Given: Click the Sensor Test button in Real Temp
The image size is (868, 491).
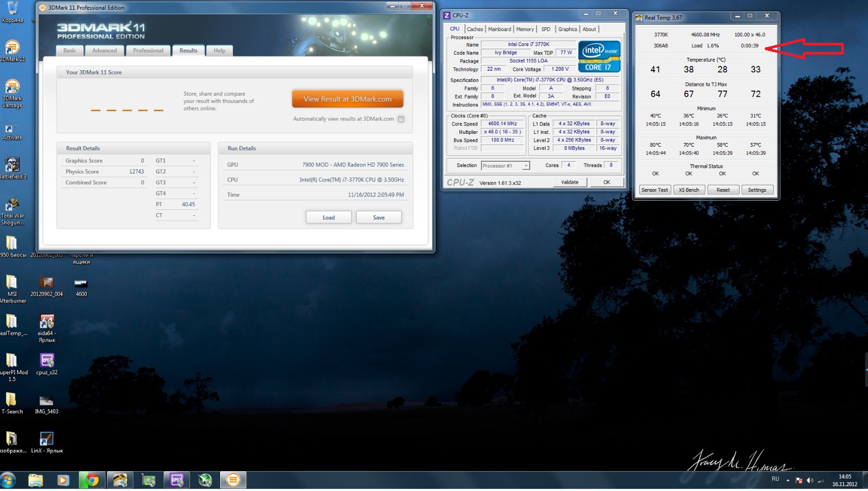Looking at the screenshot, I should [x=655, y=190].
